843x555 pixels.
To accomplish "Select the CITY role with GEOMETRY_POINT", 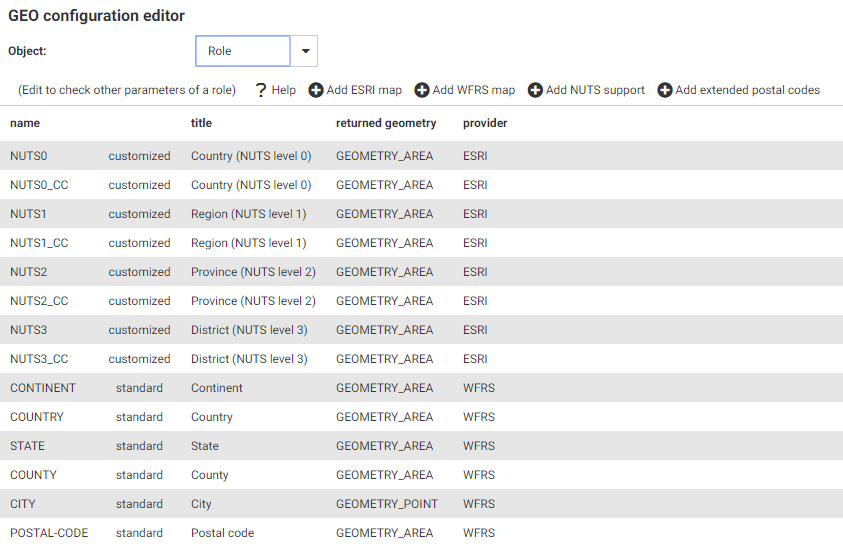I will (x=23, y=504).
